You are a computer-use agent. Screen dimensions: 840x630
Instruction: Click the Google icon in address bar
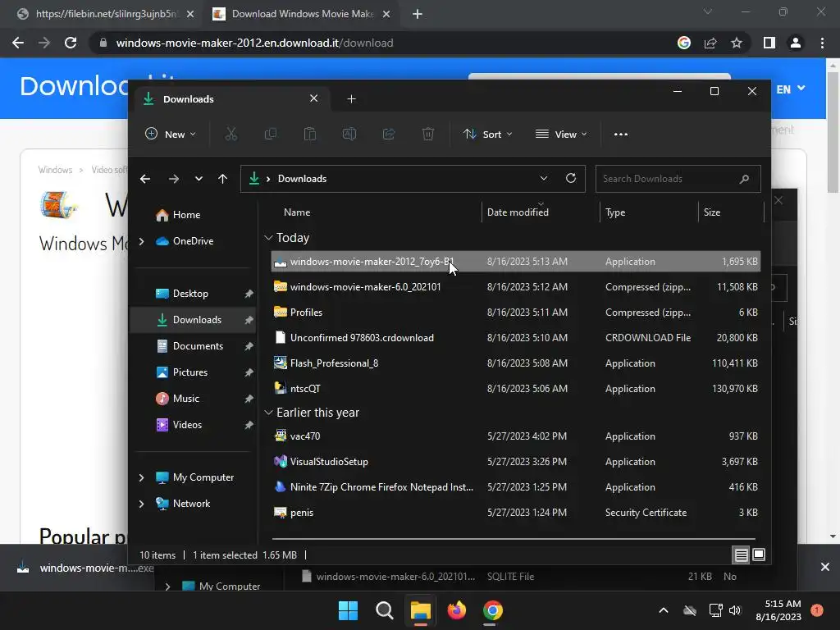[x=684, y=43]
